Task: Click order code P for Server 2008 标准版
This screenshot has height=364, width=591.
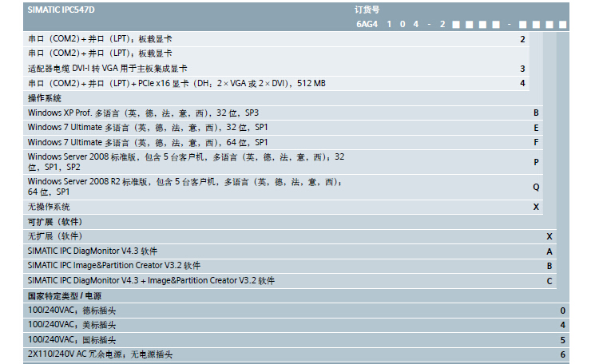Action: click(536, 162)
